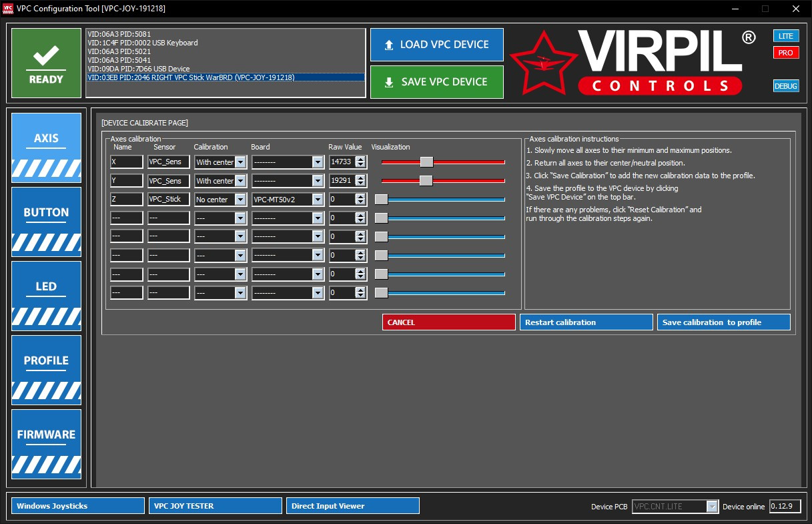Switch to LITE mode
The width and height of the screenshot is (812, 524).
click(786, 35)
